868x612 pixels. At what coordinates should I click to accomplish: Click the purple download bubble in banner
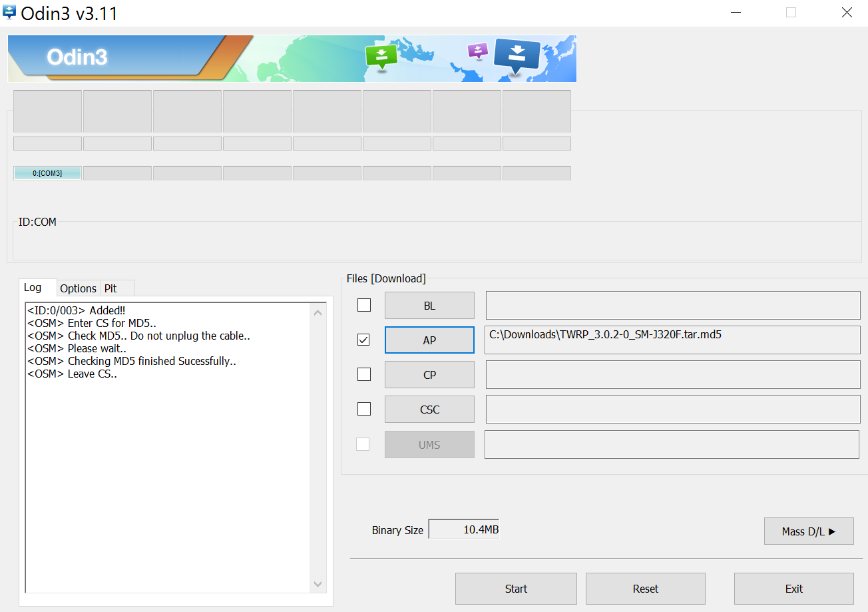tap(477, 51)
